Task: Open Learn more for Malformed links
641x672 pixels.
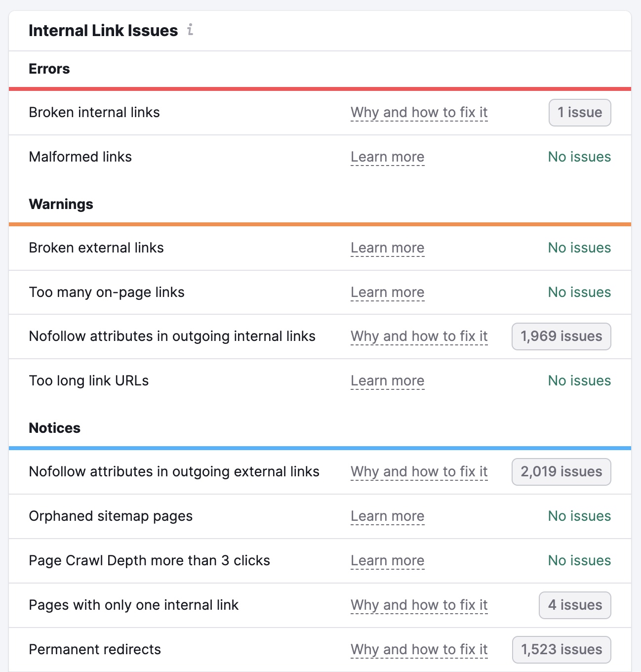Action: click(387, 157)
